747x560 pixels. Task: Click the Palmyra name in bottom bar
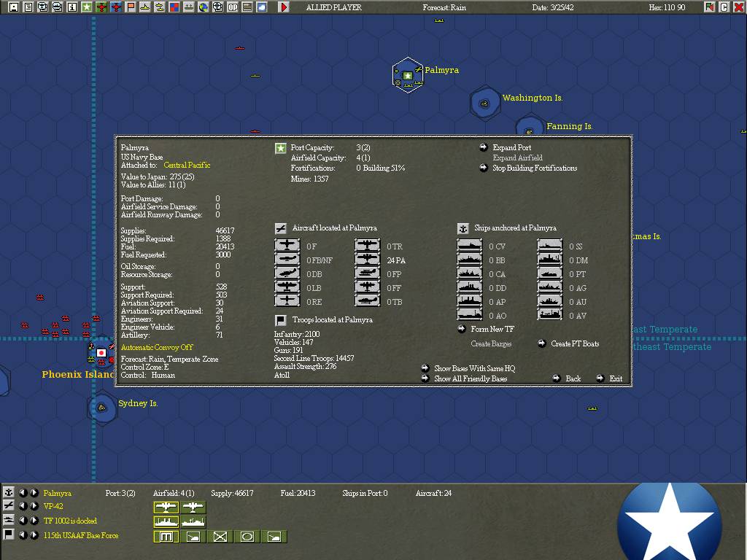(57, 494)
